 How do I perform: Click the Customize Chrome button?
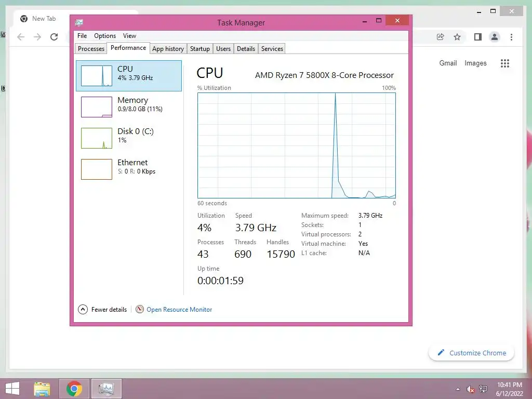pyautogui.click(x=471, y=353)
